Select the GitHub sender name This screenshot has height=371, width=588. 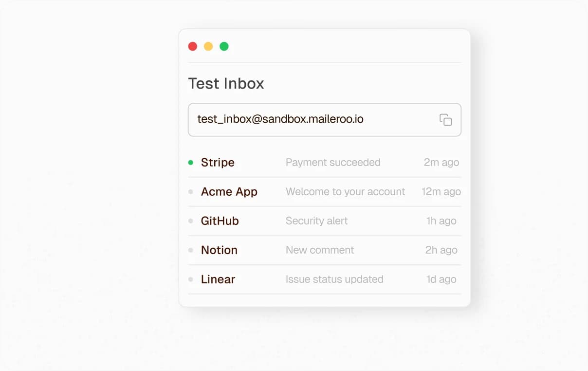tap(220, 221)
